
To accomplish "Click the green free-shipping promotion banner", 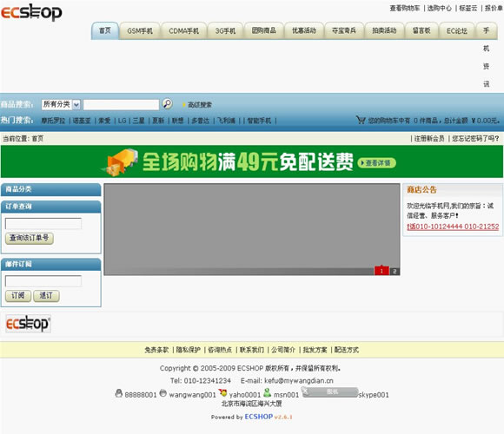I will coord(252,161).
